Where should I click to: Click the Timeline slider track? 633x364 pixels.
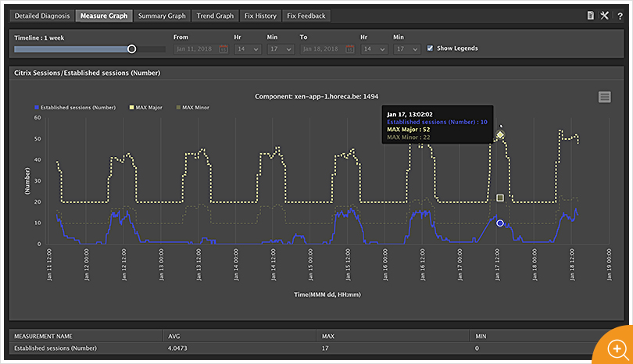click(90, 49)
